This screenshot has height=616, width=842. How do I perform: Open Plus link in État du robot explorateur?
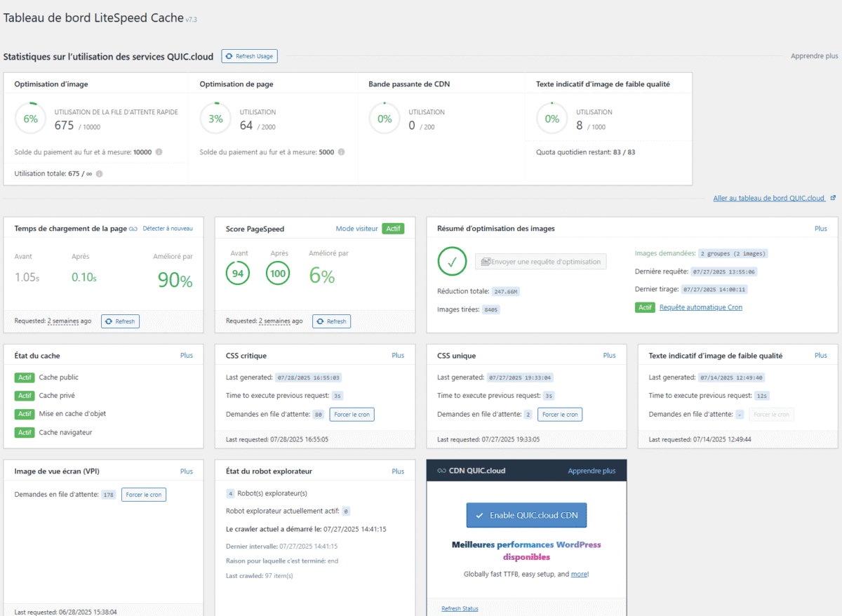tap(398, 471)
